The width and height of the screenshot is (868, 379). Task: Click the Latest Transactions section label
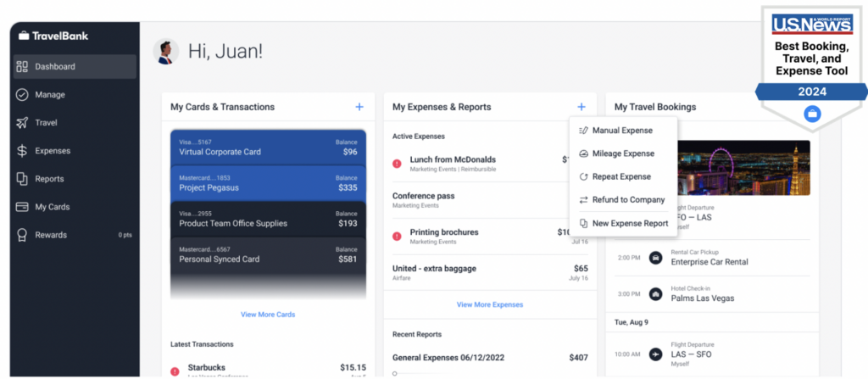coord(202,344)
